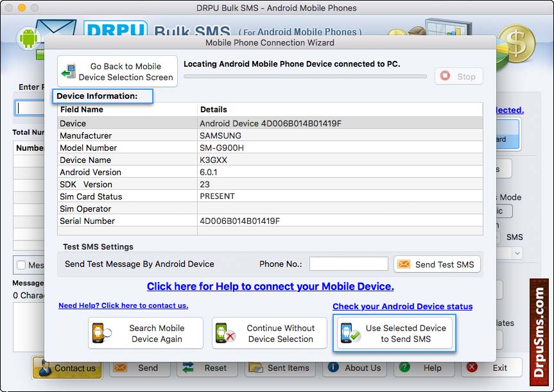Check your Android Device status link
Image resolution: width=554 pixels, height=392 pixels.
[x=403, y=306]
